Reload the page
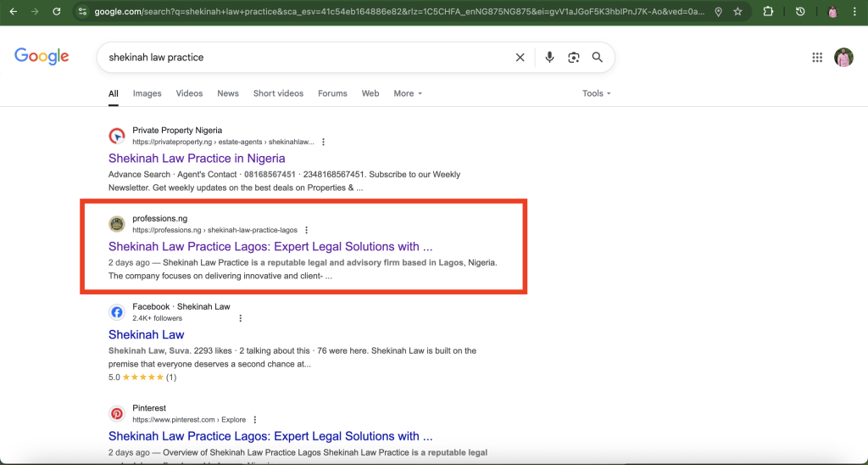 point(57,12)
